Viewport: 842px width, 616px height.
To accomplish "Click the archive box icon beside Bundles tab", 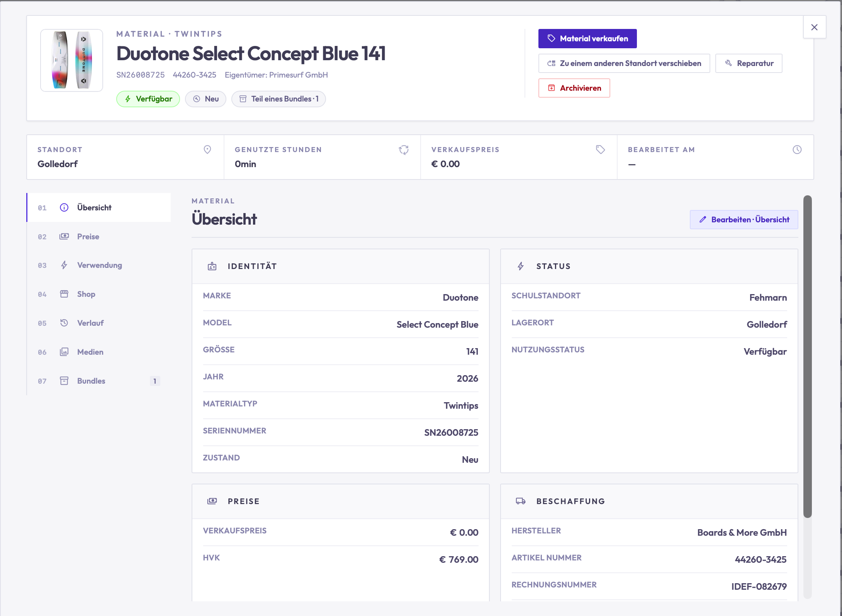I will point(64,381).
